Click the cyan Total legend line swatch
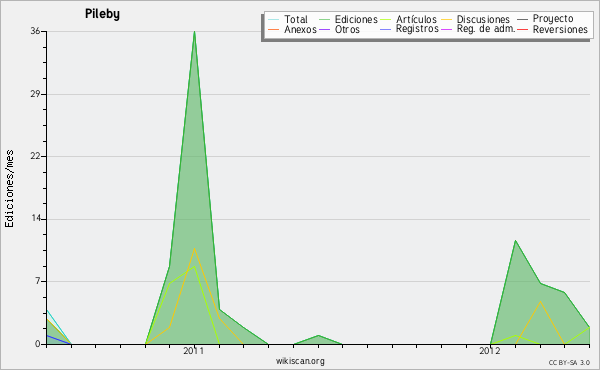 pos(274,19)
